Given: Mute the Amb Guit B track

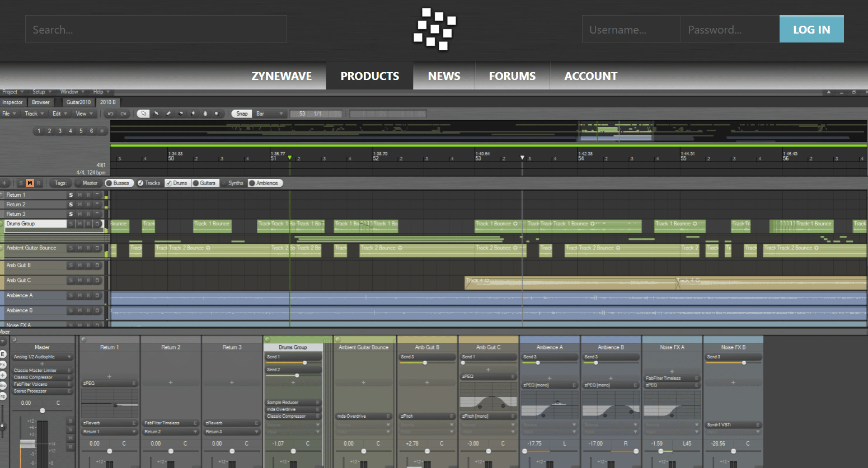Looking at the screenshot, I should click(x=79, y=266).
